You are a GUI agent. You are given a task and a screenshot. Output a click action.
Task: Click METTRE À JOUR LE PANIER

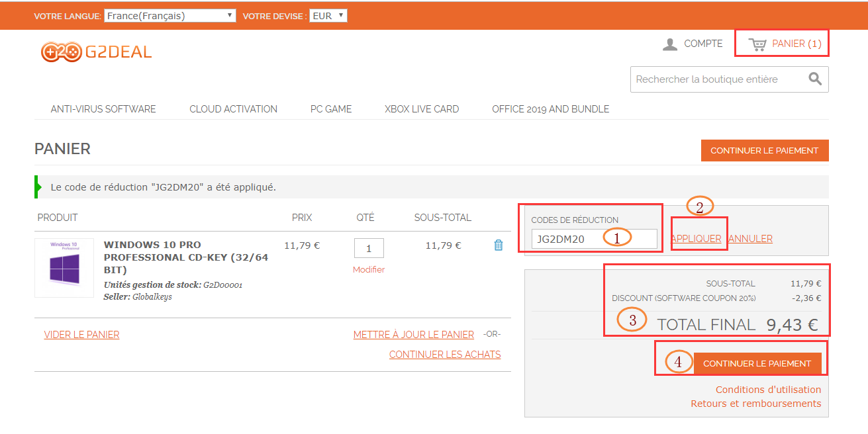[414, 335]
